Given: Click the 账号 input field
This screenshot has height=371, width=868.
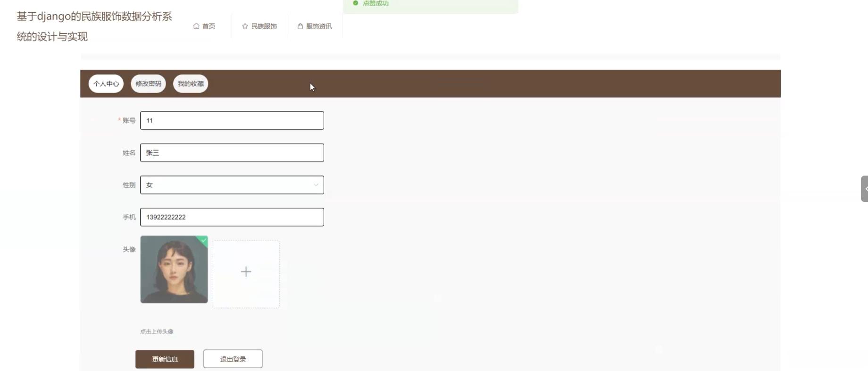Looking at the screenshot, I should (232, 120).
